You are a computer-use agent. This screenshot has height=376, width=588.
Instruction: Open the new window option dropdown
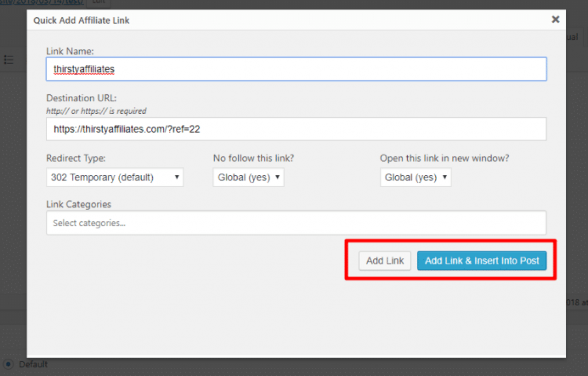coord(416,177)
